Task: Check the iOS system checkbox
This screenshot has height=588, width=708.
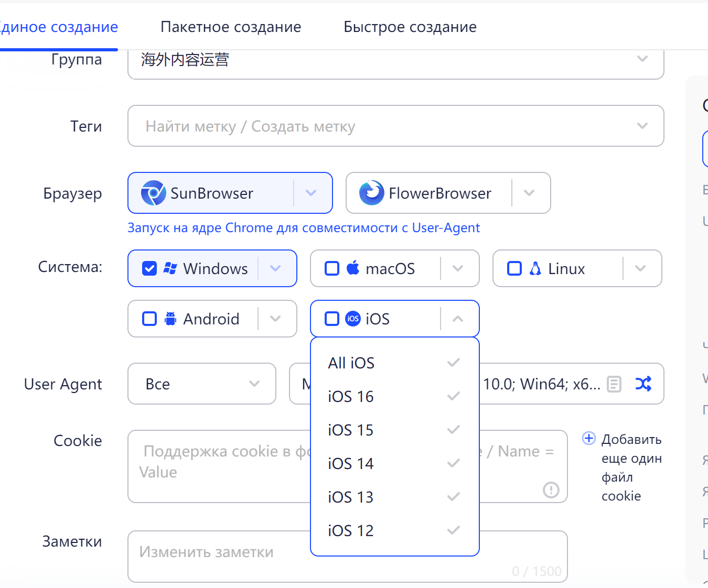Action: point(332,319)
